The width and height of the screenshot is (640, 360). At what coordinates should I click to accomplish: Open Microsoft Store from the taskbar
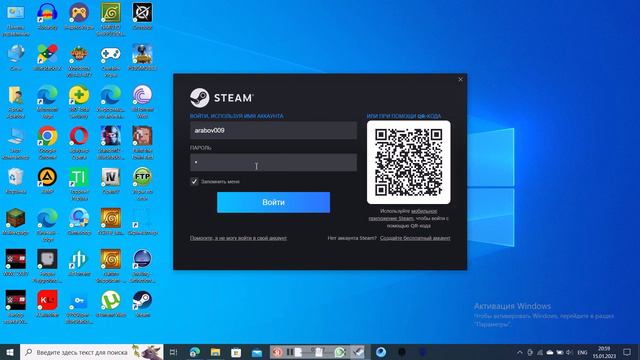[236, 352]
